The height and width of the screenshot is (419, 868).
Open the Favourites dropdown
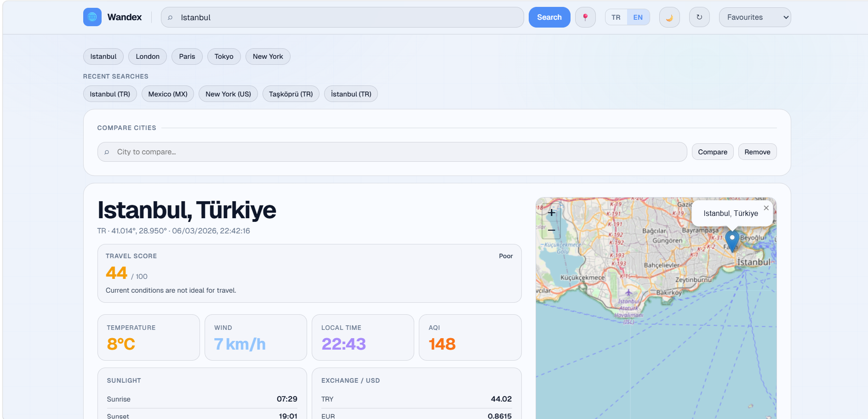pos(755,17)
